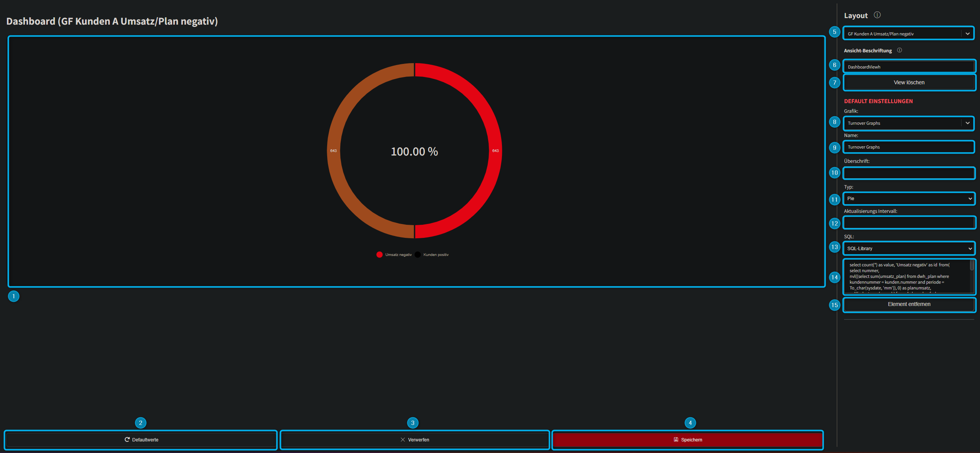Screen dimensions: 980x453
Task: Click the red segment of the donut chart
Action: [495, 150]
